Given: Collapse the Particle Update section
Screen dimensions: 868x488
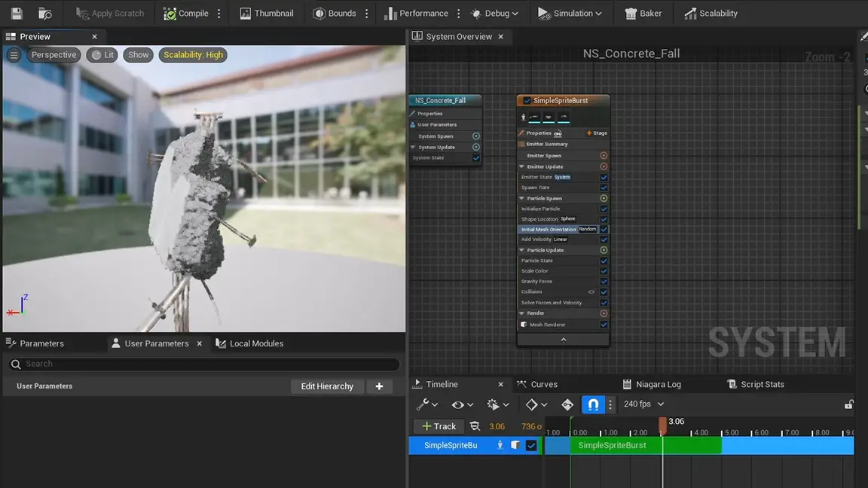Looking at the screenshot, I should pos(521,250).
